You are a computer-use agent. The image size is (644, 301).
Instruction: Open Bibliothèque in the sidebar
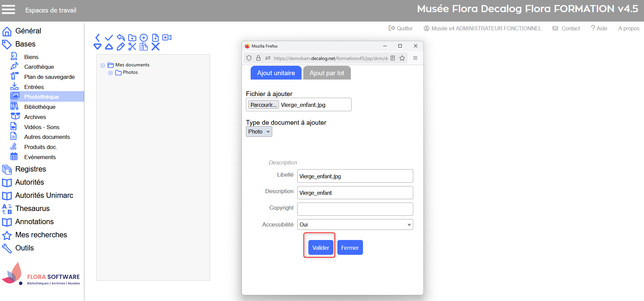40,107
